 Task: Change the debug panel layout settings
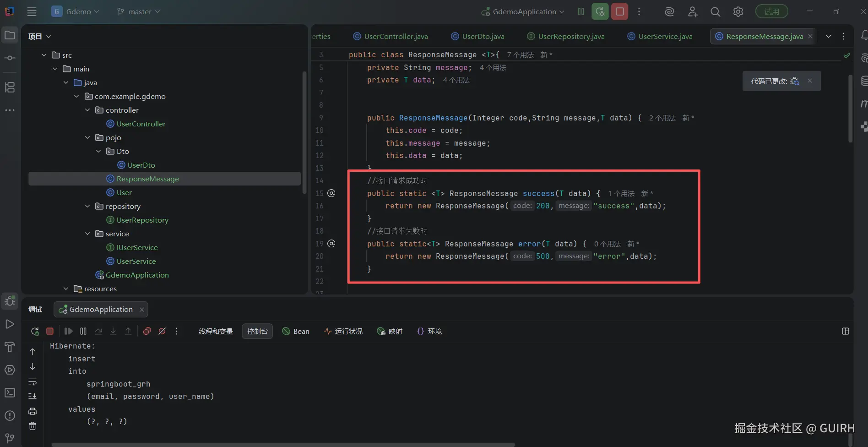pyautogui.click(x=846, y=331)
